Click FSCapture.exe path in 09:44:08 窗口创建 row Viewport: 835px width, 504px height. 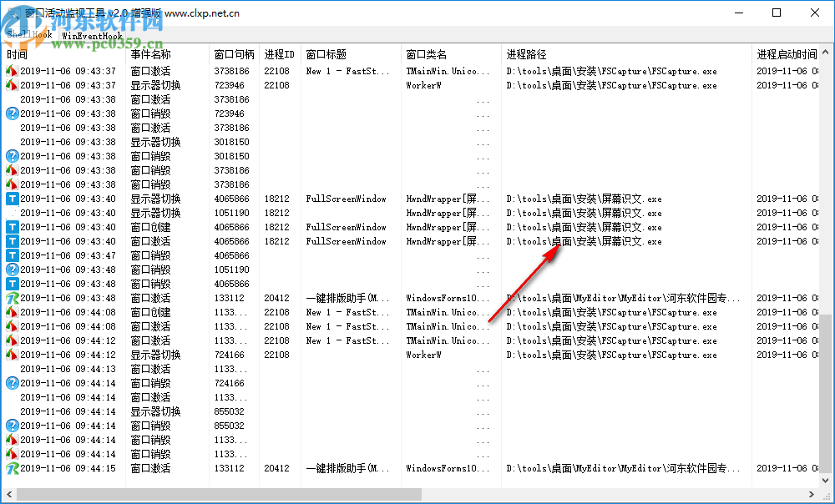611,312
